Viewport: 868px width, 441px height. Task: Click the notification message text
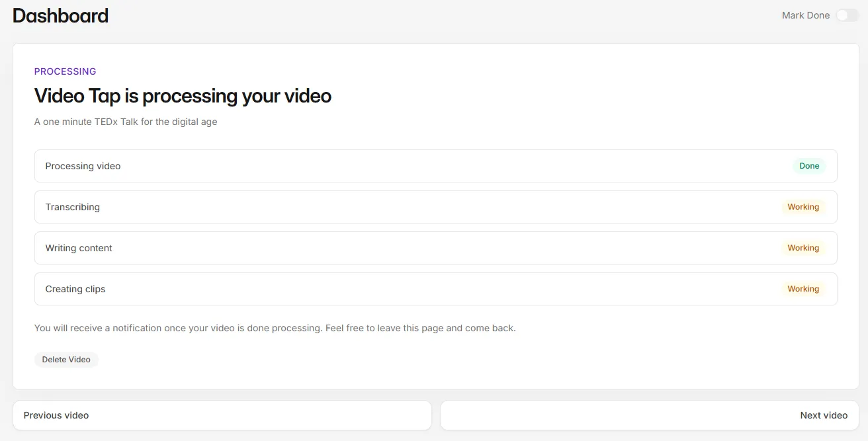[275, 328]
